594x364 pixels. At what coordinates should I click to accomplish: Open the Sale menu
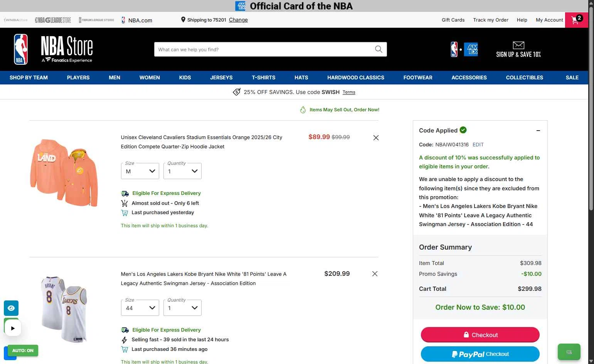pos(572,77)
